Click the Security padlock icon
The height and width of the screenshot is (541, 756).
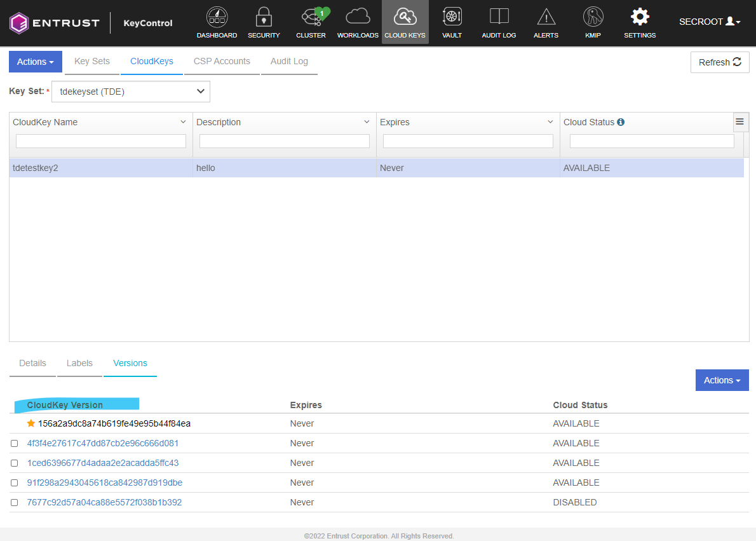(264, 17)
